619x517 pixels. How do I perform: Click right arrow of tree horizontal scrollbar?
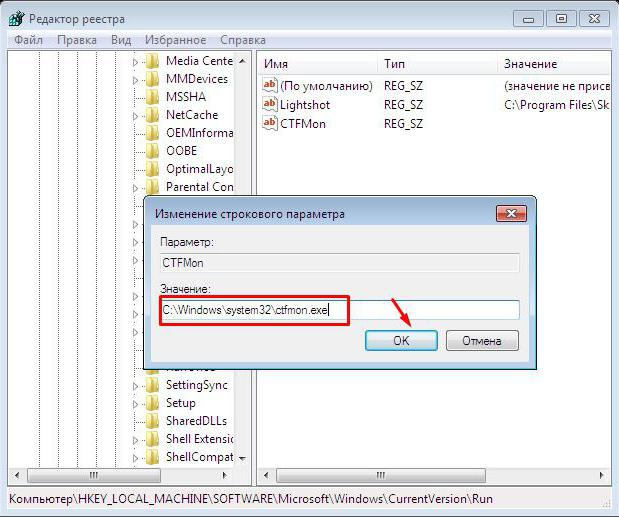click(x=225, y=475)
